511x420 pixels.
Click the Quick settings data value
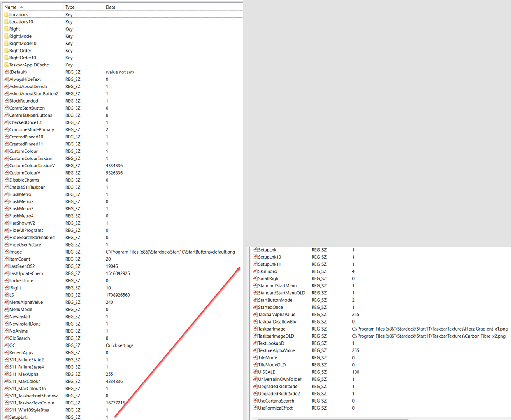pyautogui.click(x=120, y=346)
